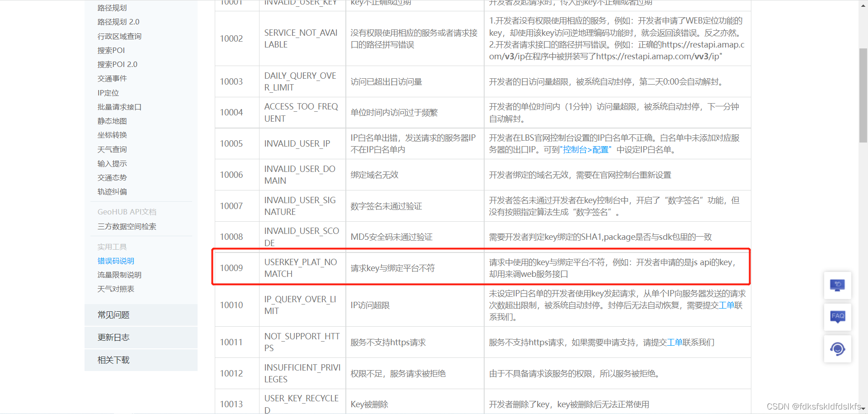This screenshot has height=414, width=868.
Task: Open the 更新日志 section
Action: point(113,337)
